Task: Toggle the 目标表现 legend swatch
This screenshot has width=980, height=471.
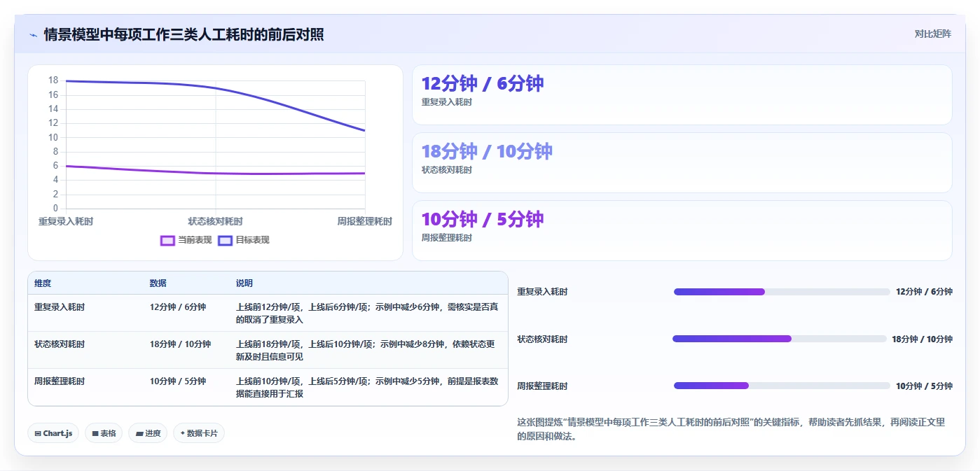Action: click(x=225, y=240)
